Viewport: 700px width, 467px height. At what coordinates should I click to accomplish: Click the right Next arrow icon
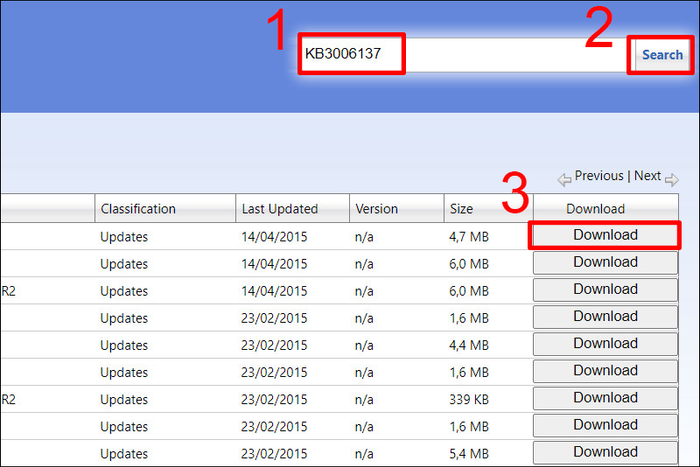click(671, 179)
